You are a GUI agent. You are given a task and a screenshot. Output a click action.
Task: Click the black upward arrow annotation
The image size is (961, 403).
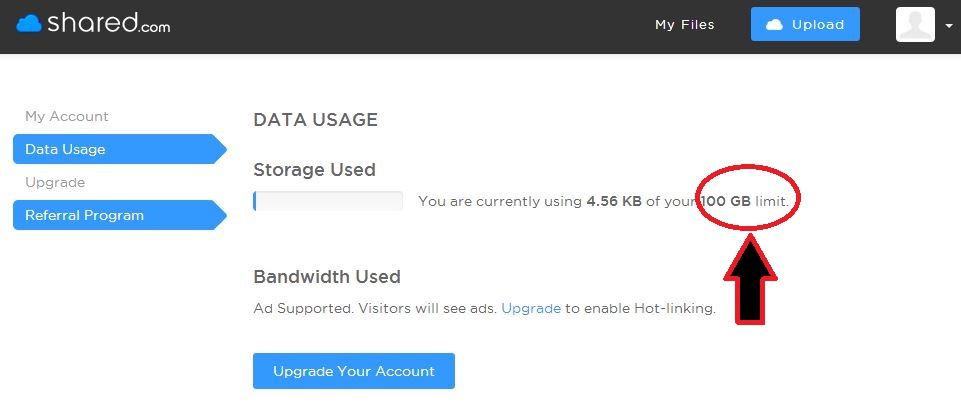point(751,278)
